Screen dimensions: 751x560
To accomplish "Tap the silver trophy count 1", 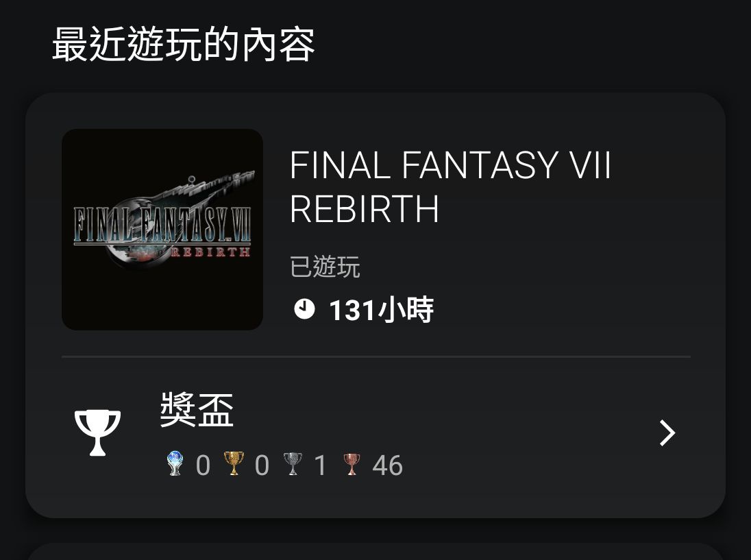I will [x=321, y=465].
